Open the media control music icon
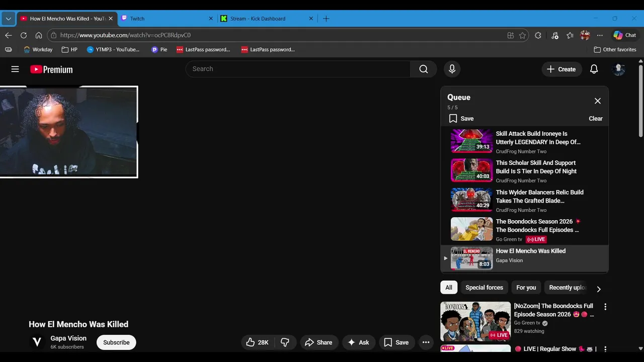 tap(555, 35)
